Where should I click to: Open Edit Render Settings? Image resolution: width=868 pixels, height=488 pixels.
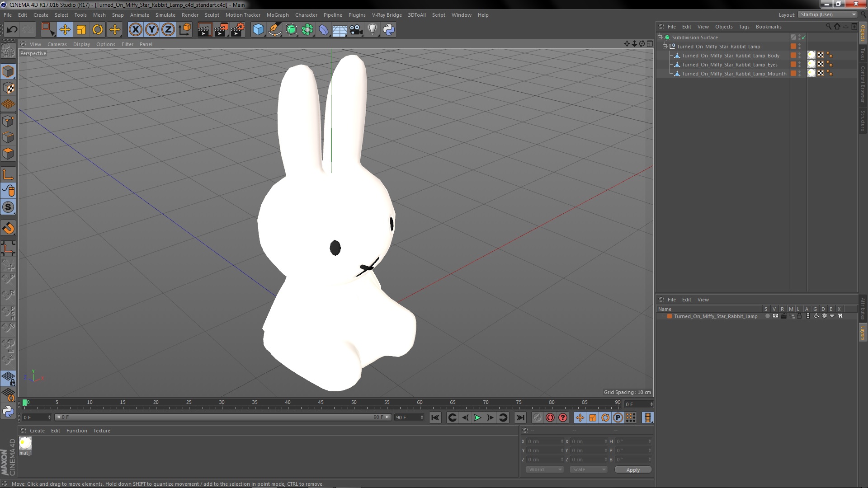coord(238,30)
